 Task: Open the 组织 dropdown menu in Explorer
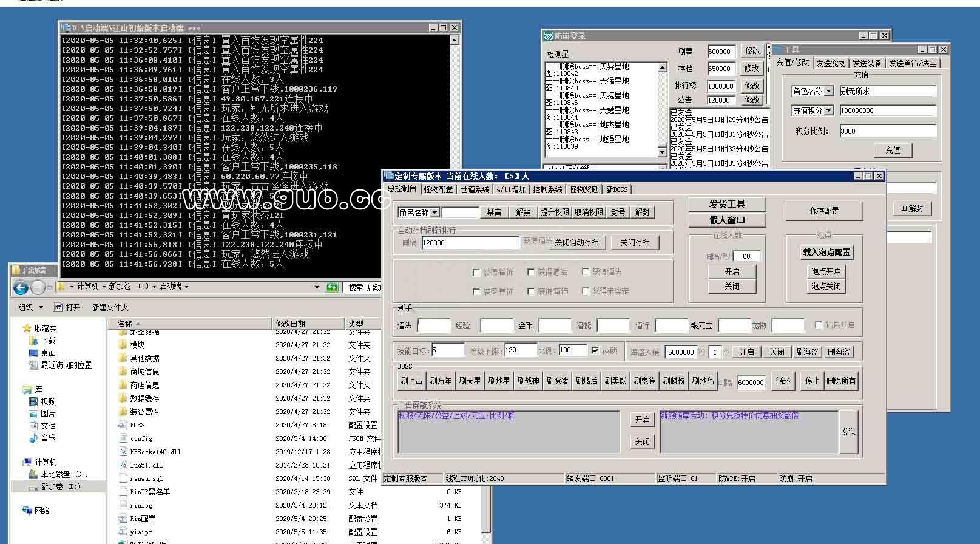30,307
